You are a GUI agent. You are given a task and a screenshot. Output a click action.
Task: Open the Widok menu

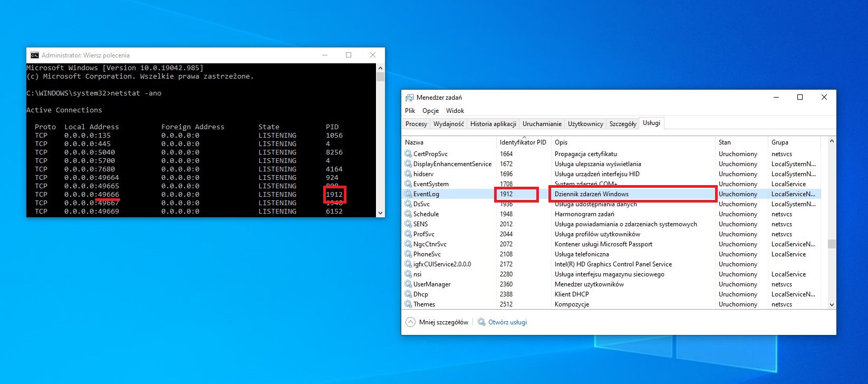coord(455,111)
